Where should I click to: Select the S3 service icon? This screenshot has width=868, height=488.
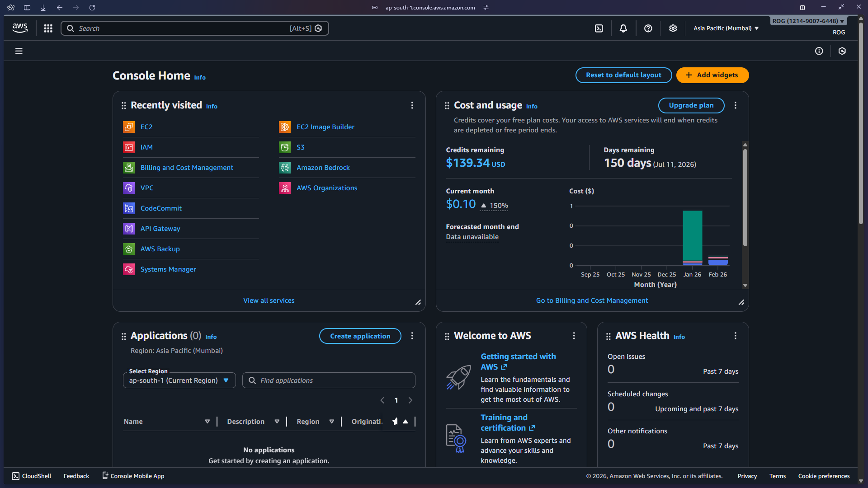click(x=285, y=147)
